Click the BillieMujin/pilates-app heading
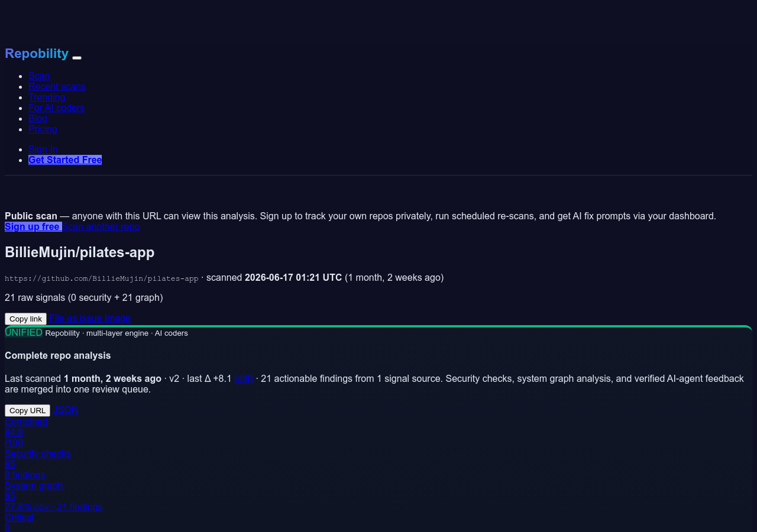Screen dimensions: 757x532 click(80, 252)
